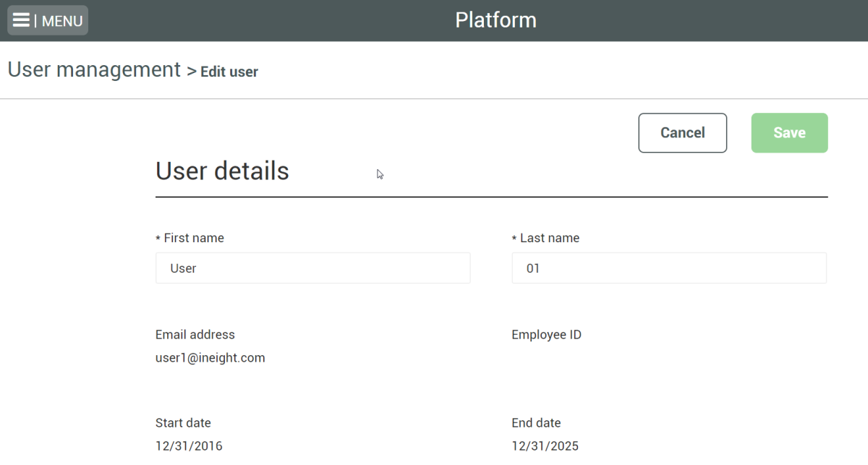The width and height of the screenshot is (868, 465).
Task: Click the breadcrumb arrow separator
Action: click(192, 72)
